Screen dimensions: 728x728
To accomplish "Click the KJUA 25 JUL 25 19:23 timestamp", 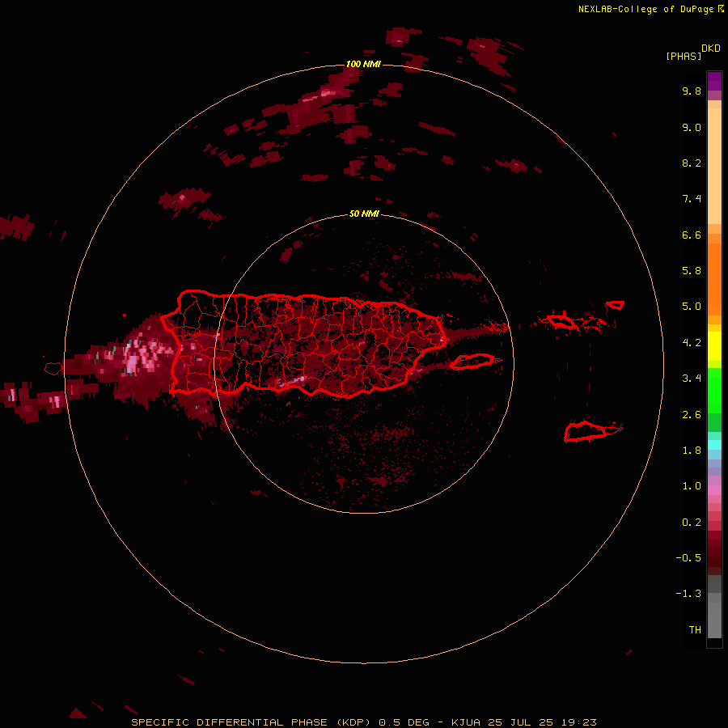I will (x=524, y=722).
